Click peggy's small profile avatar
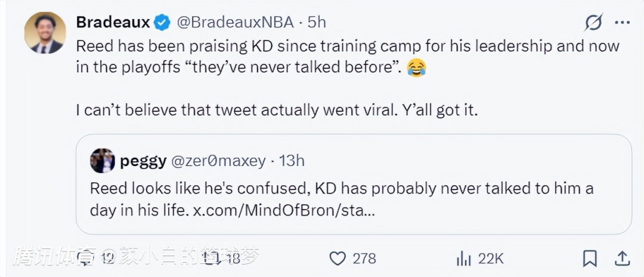 click(103, 161)
